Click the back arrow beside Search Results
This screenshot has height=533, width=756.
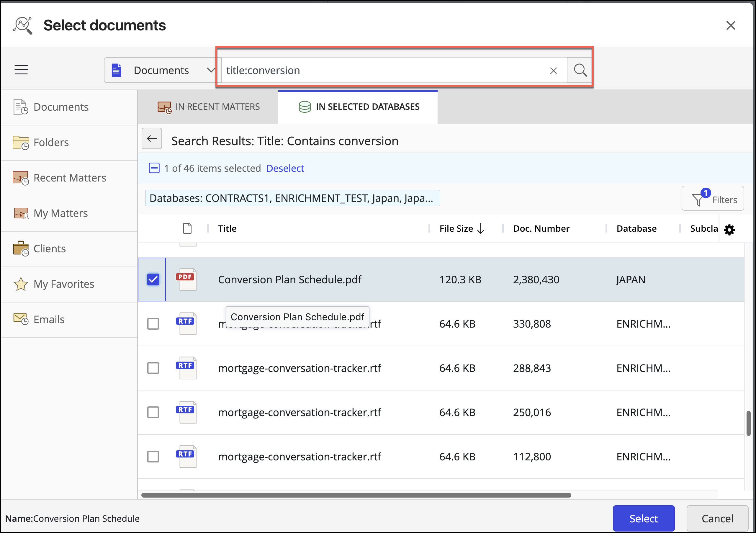(x=152, y=139)
